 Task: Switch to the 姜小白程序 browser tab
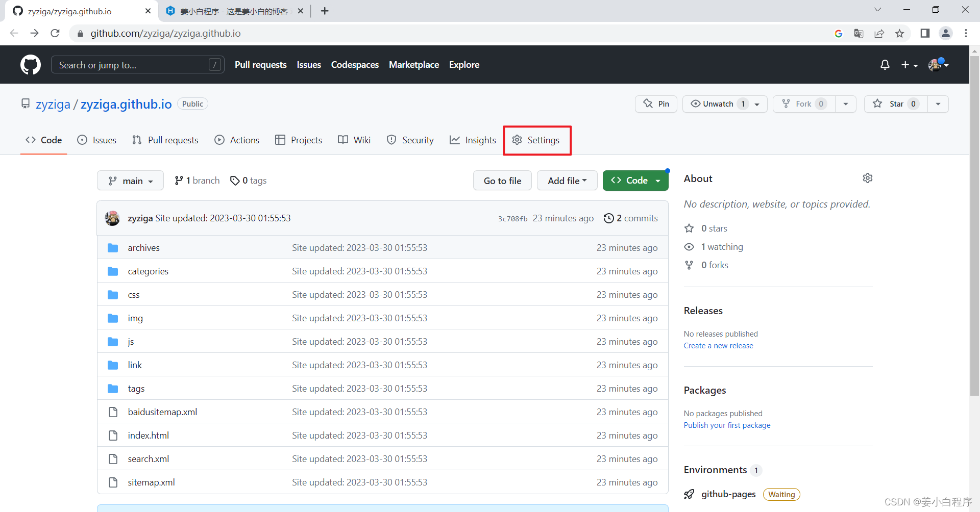235,11
